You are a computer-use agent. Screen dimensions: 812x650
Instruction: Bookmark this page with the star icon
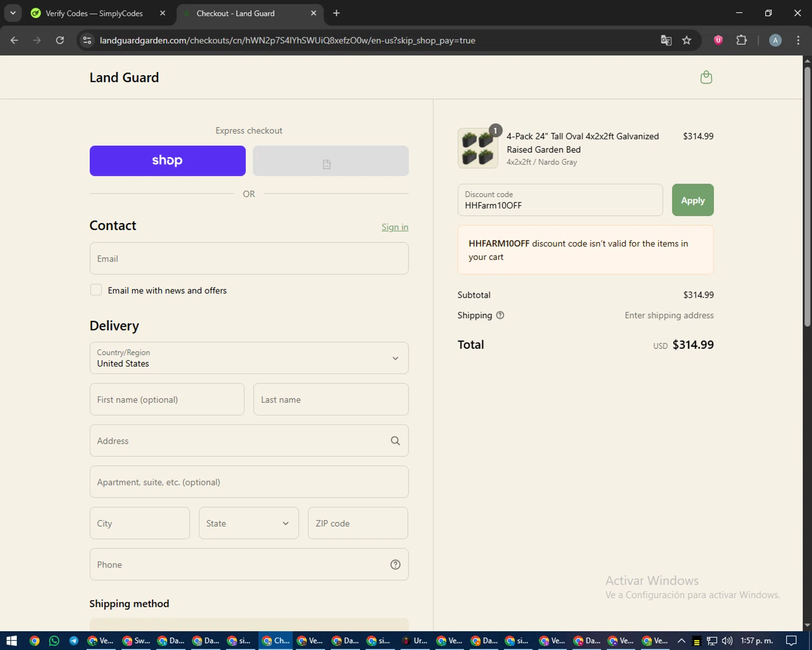686,40
